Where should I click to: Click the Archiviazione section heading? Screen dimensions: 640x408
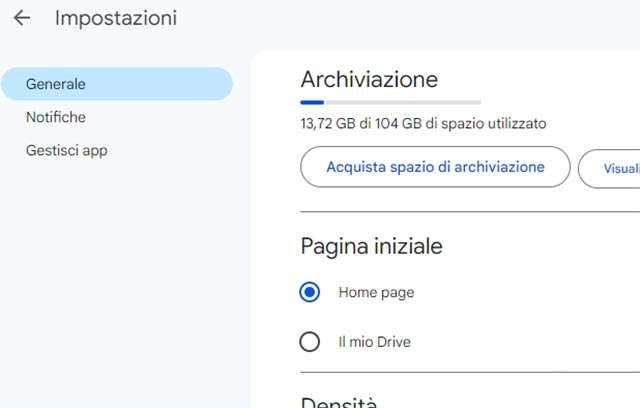click(x=369, y=79)
